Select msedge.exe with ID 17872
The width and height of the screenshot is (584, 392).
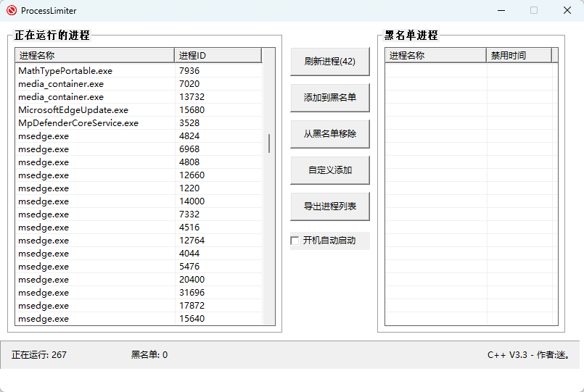coord(139,305)
